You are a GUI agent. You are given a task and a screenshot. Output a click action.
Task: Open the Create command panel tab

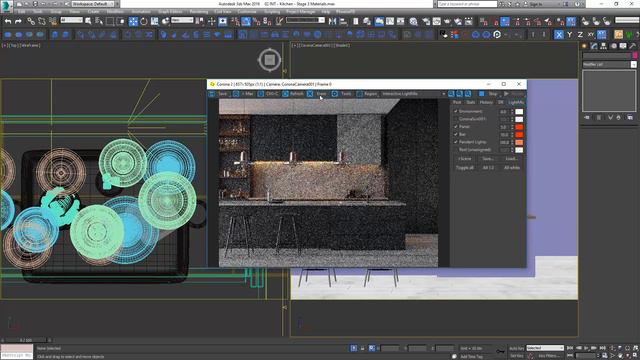584,46
